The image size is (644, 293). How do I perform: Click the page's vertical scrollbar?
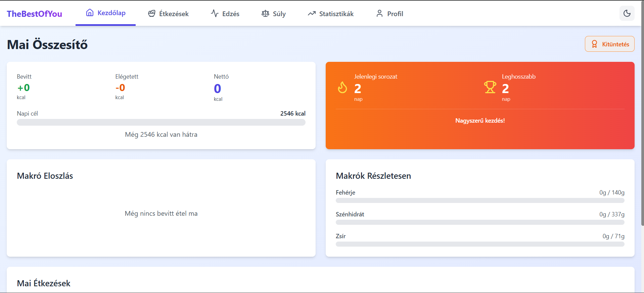point(642,134)
